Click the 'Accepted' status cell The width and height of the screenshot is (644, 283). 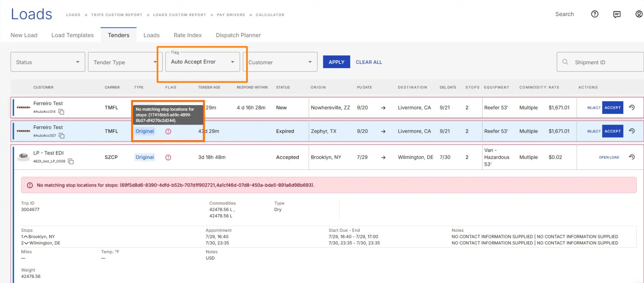[287, 157]
